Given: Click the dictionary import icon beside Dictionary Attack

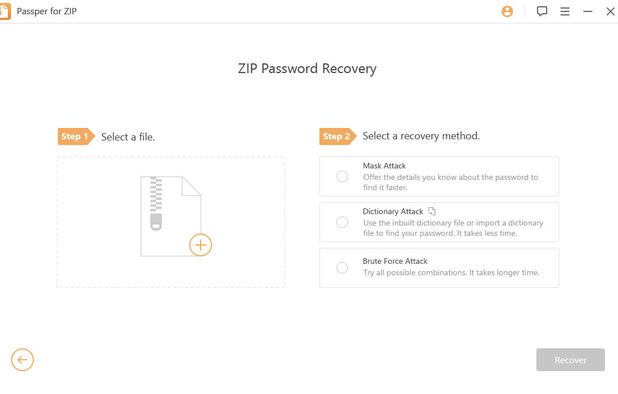Looking at the screenshot, I should 432,211.
